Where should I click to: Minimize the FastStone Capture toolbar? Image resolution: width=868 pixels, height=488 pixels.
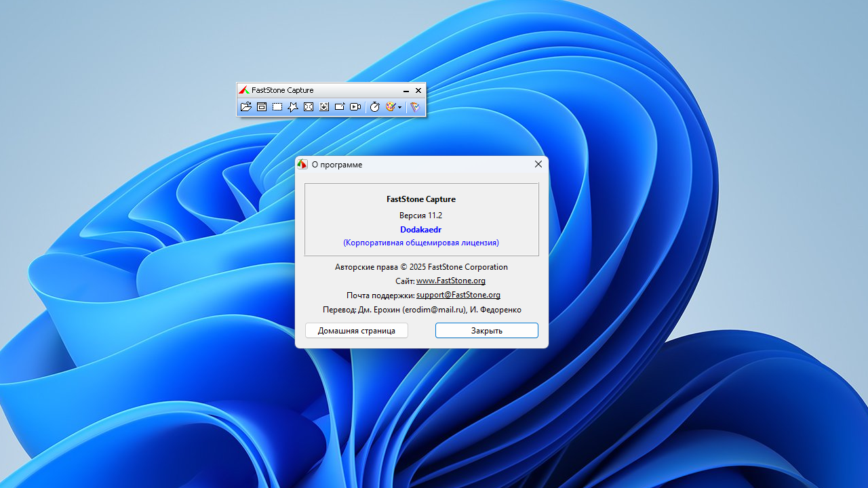coord(406,91)
